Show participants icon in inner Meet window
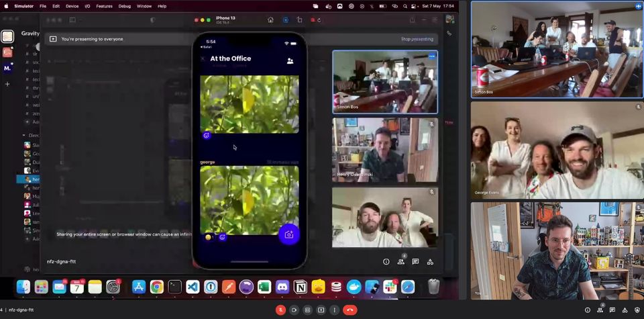The height and width of the screenshot is (319, 644). 401,261
